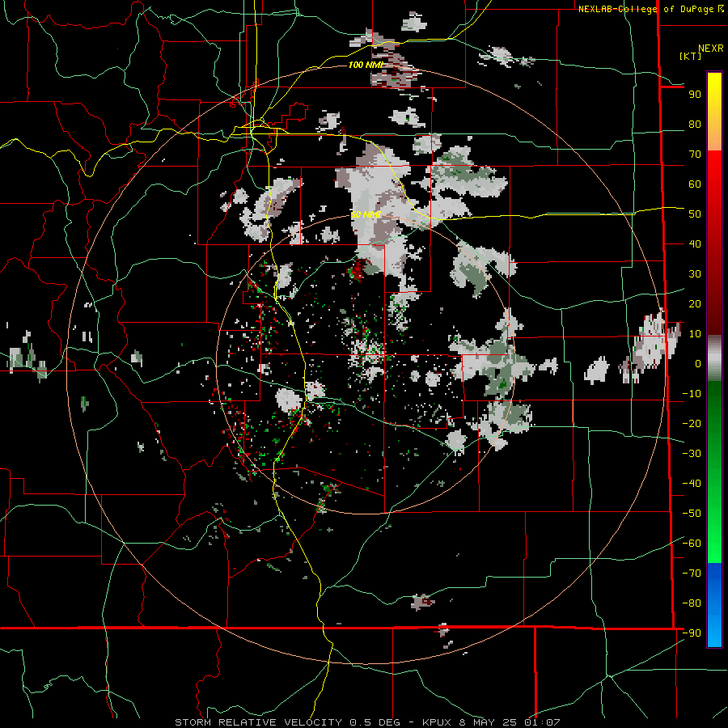Click the 70 value on velocity scale
728x728 pixels.
pos(695,154)
